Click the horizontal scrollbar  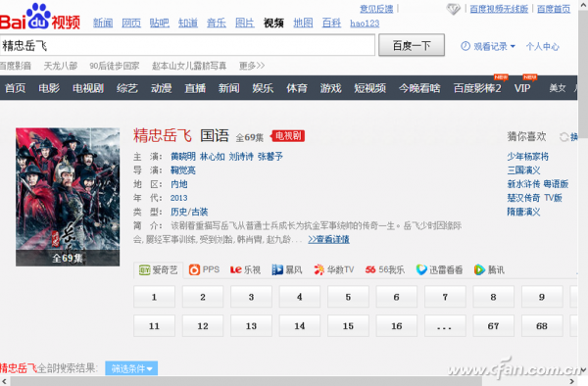click(246, 381)
